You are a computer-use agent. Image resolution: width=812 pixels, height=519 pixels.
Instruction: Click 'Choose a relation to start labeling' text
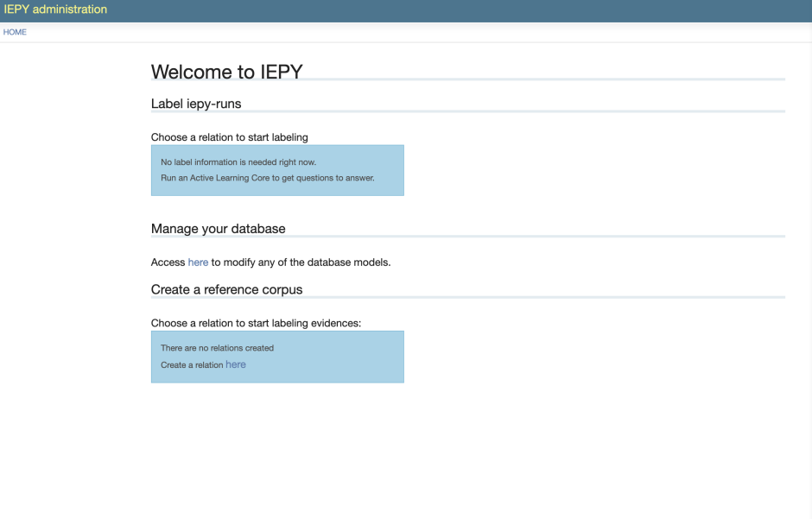(x=230, y=137)
